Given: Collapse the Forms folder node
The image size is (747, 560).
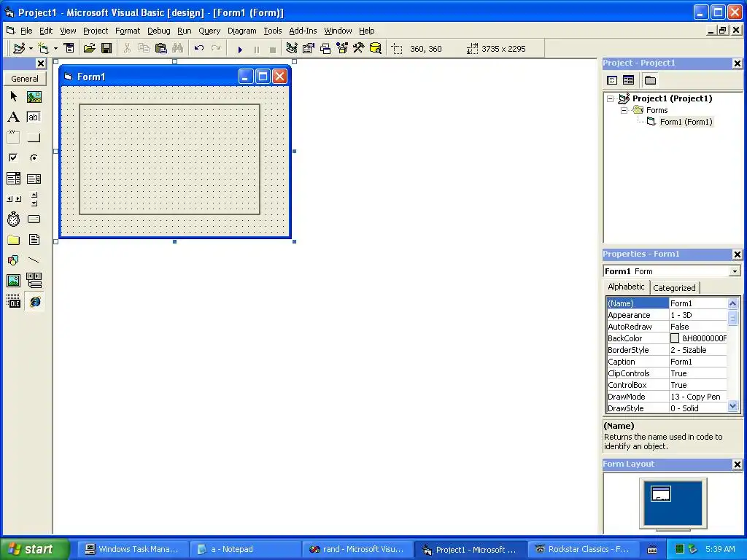Looking at the screenshot, I should [x=624, y=110].
